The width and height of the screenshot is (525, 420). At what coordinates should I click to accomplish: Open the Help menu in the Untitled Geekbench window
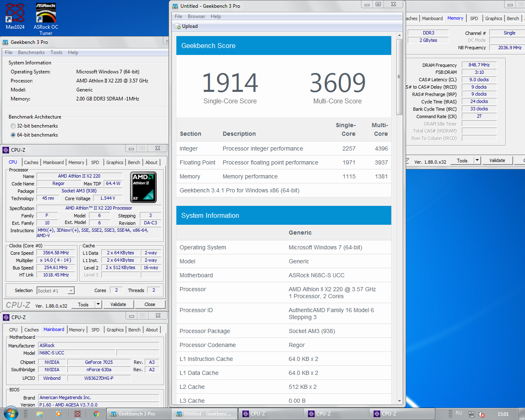coord(216,16)
